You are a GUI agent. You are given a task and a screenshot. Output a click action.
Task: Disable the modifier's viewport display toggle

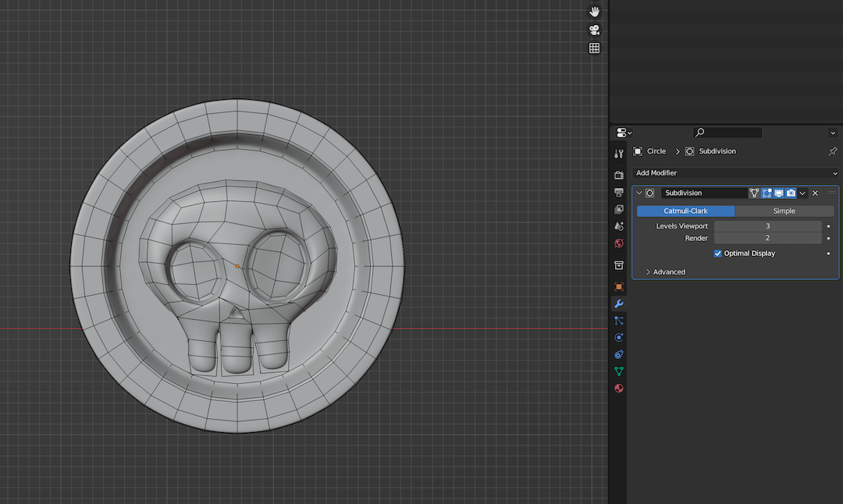pos(778,193)
